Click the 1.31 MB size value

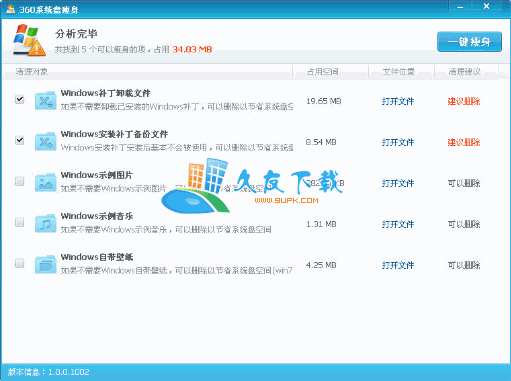click(x=321, y=224)
